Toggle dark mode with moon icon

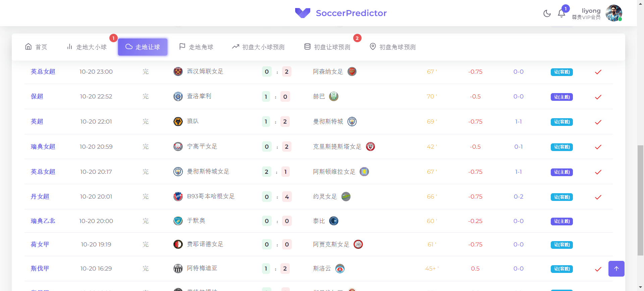[547, 13]
